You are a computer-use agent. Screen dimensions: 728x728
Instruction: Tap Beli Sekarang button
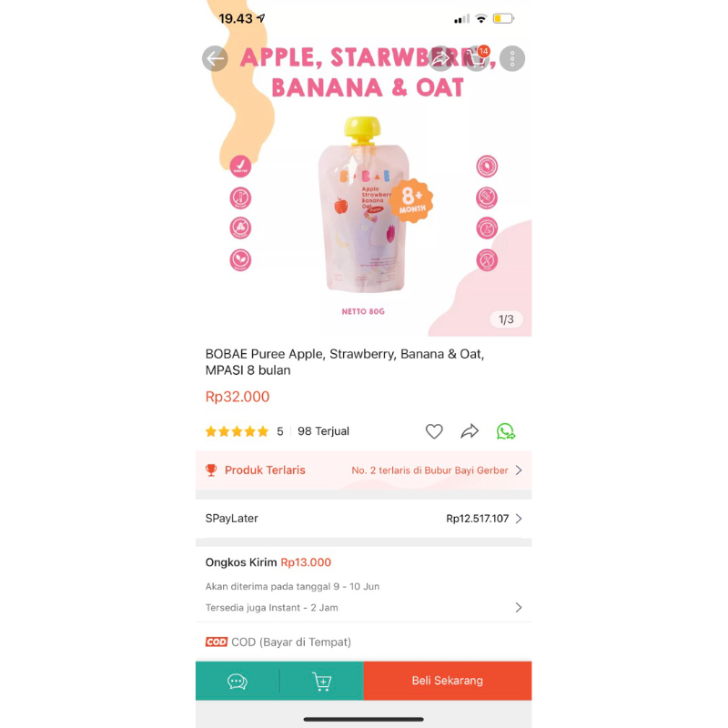pos(448,681)
